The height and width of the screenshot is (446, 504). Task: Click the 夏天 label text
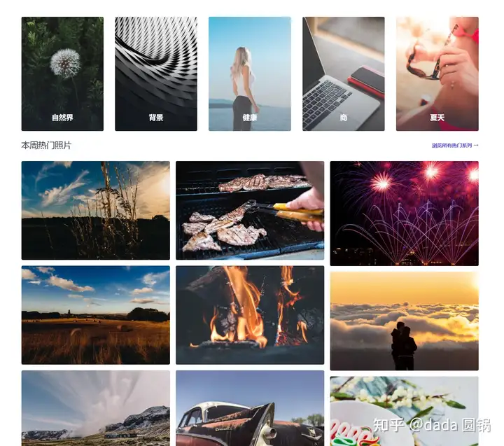coord(437,118)
